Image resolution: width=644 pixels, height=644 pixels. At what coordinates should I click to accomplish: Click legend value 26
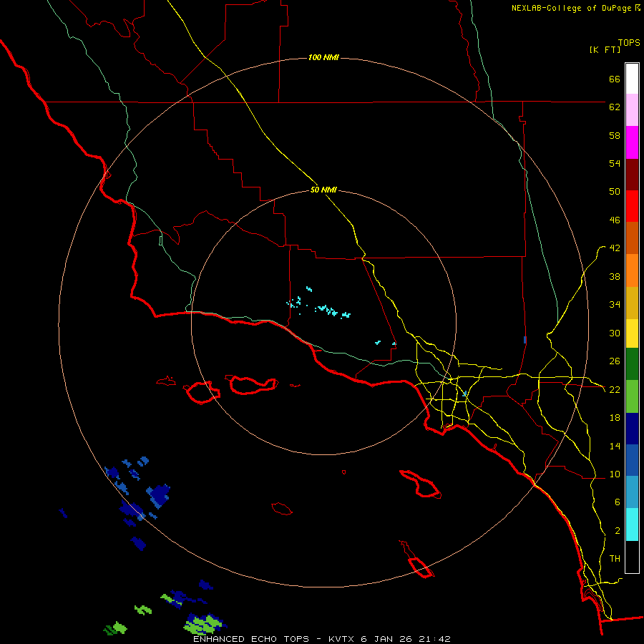click(x=615, y=361)
